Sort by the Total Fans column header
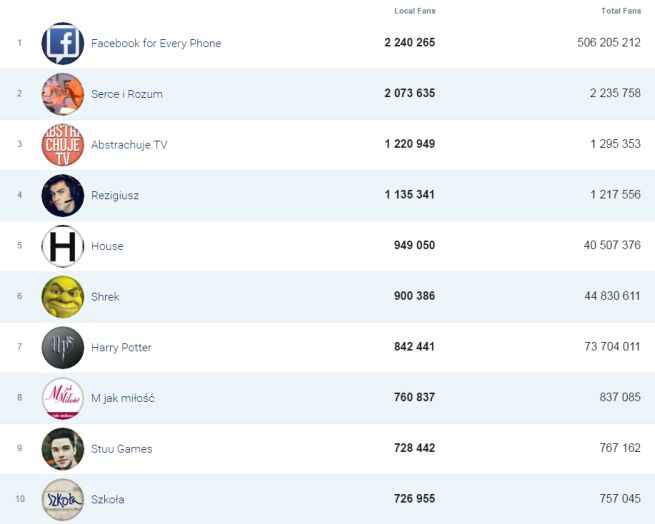This screenshot has height=524, width=655. pos(621,11)
